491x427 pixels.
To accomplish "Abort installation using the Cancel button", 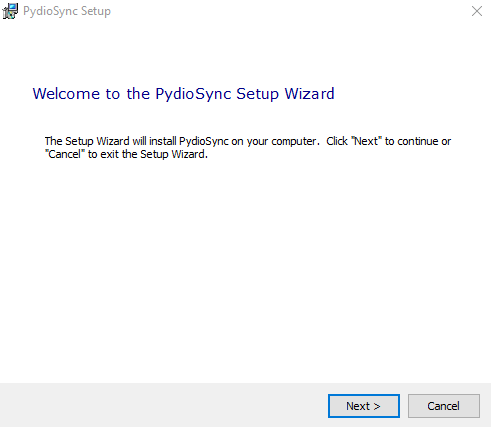I will pos(444,406).
